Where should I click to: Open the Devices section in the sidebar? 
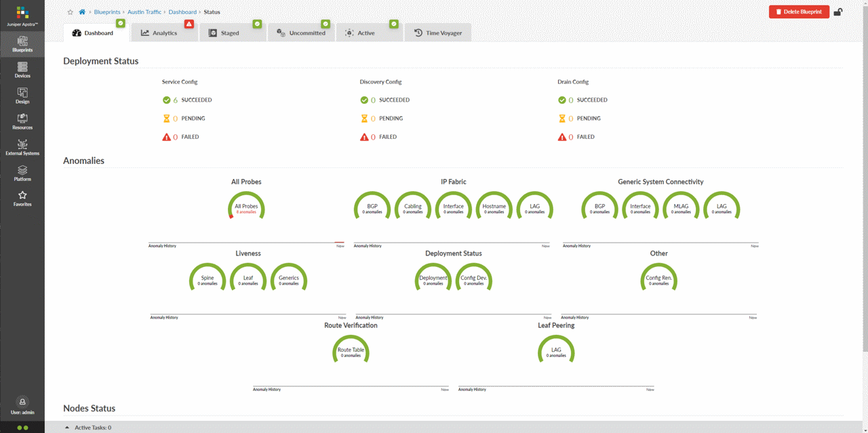(x=22, y=70)
